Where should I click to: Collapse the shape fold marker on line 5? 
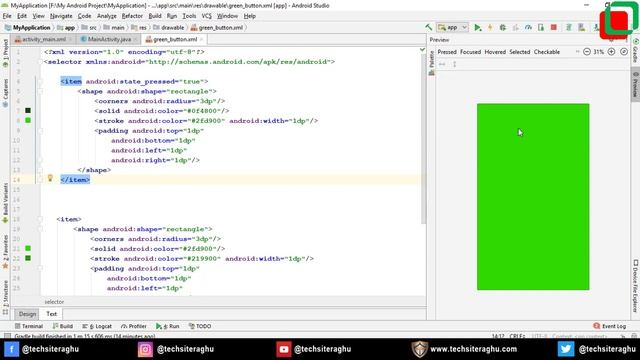[40, 91]
